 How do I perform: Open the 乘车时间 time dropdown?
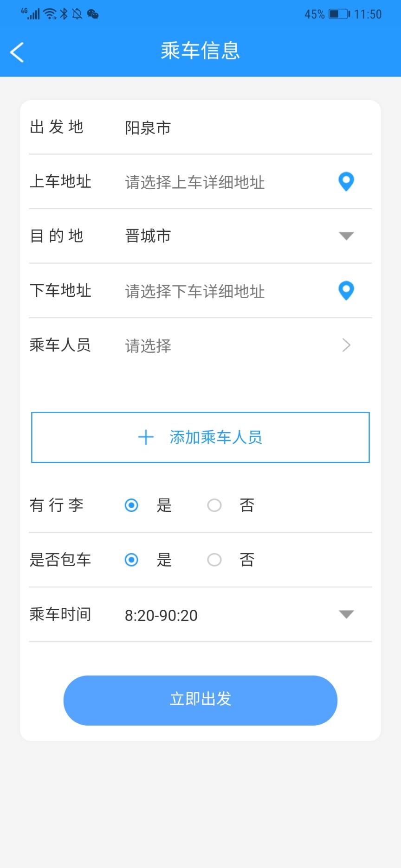(346, 614)
